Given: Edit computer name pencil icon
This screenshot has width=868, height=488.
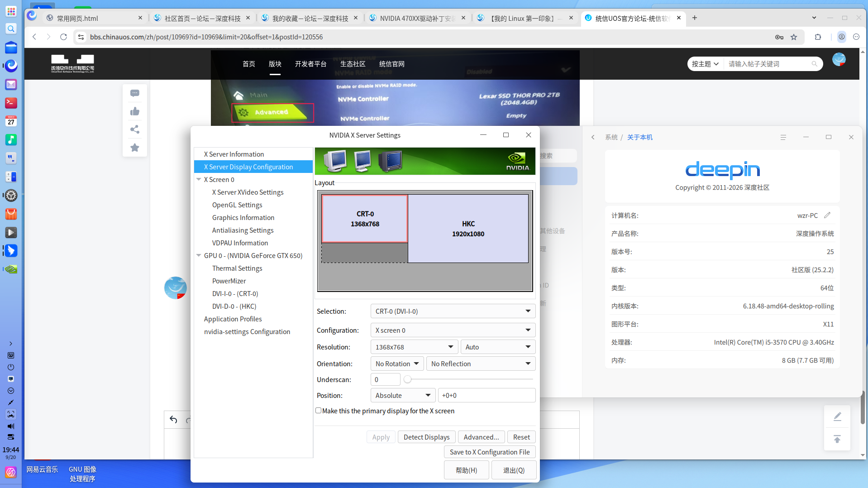Looking at the screenshot, I should (827, 215).
